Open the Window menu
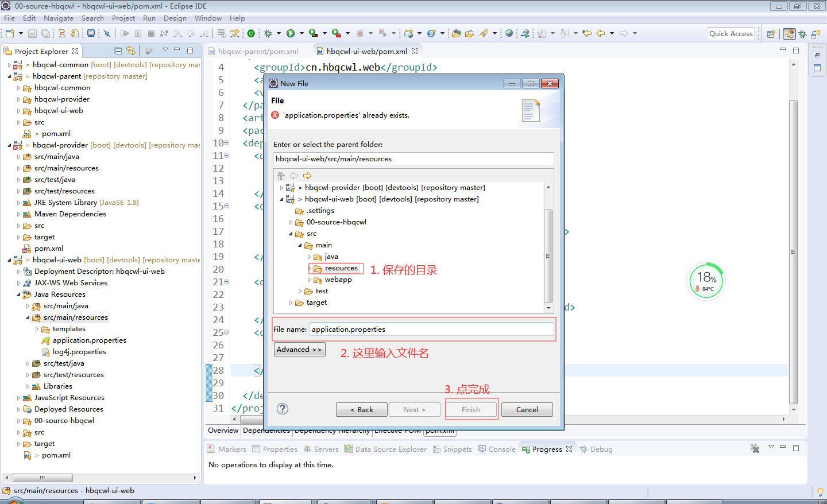The image size is (827, 504). click(x=208, y=18)
